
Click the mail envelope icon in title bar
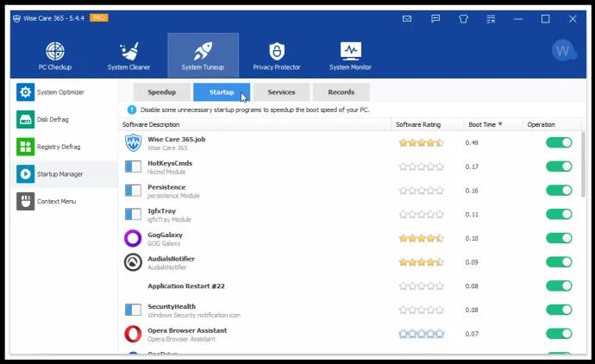pos(407,19)
